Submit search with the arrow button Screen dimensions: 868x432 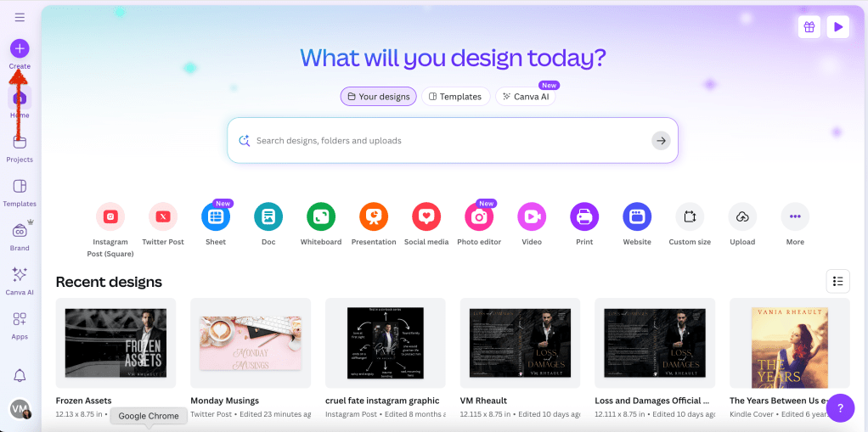pyautogui.click(x=661, y=141)
